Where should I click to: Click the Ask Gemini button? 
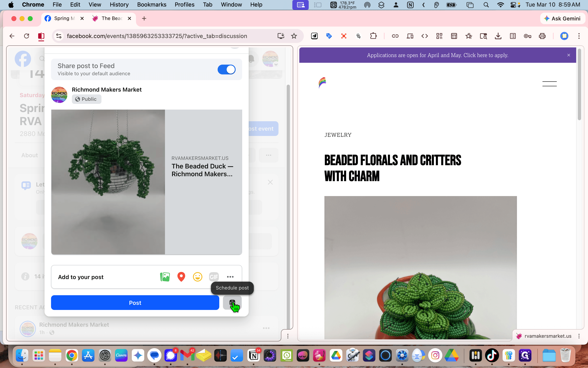click(562, 18)
